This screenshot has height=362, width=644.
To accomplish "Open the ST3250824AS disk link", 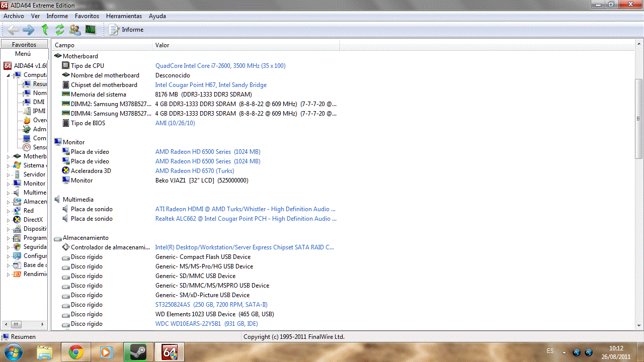I will pos(211,305).
